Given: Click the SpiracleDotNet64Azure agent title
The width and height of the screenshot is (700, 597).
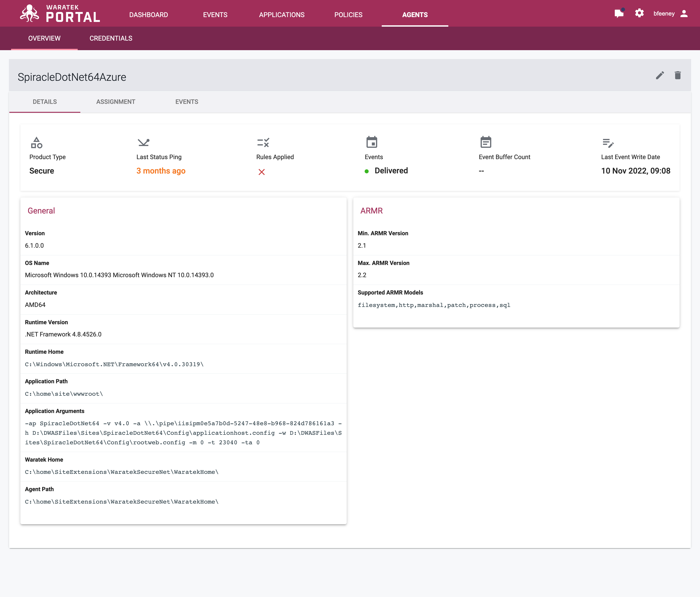Looking at the screenshot, I should pyautogui.click(x=72, y=77).
